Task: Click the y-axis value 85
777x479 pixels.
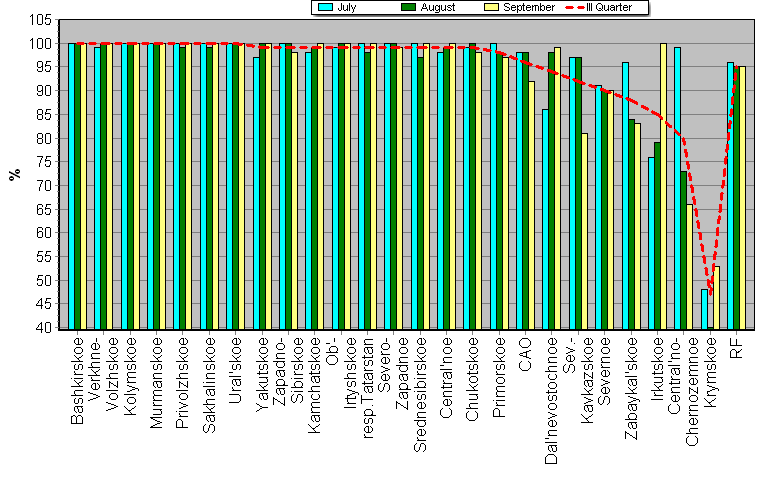Action: click(44, 114)
